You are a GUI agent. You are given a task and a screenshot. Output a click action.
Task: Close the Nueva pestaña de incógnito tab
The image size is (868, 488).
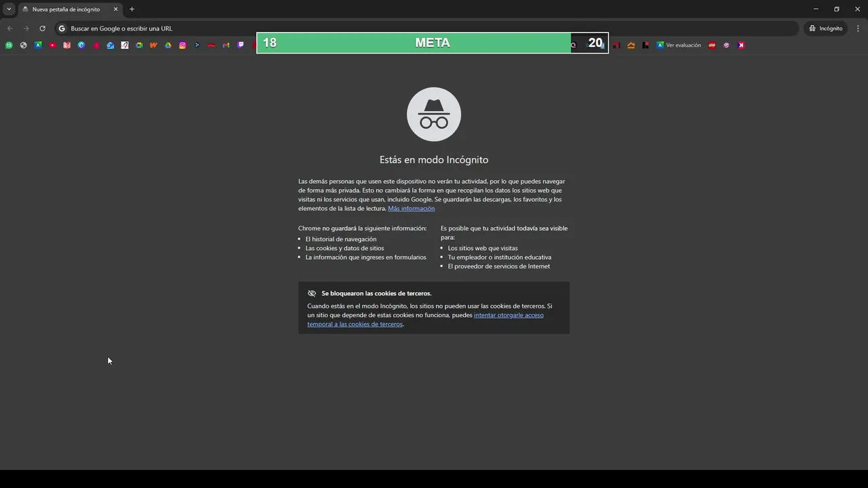[x=115, y=9]
